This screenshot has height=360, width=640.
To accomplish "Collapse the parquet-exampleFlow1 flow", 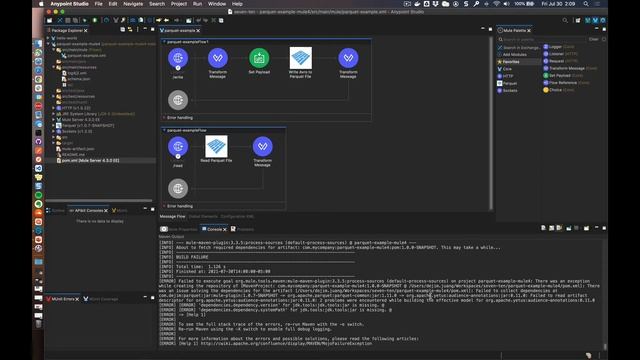I will (164, 42).
